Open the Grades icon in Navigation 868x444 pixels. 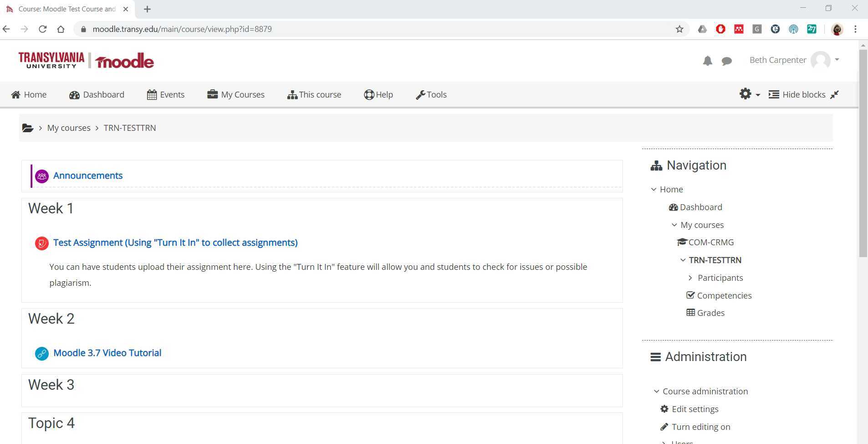[x=690, y=312]
